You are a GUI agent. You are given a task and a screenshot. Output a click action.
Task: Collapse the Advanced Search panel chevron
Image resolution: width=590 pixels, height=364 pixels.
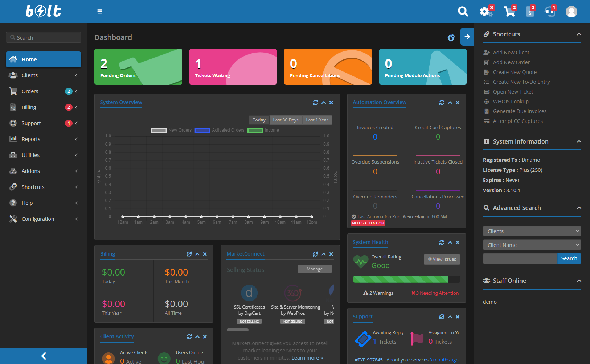coord(579,208)
